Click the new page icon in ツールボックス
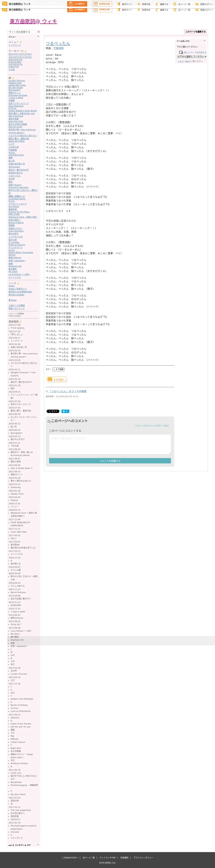 tap(181, 52)
